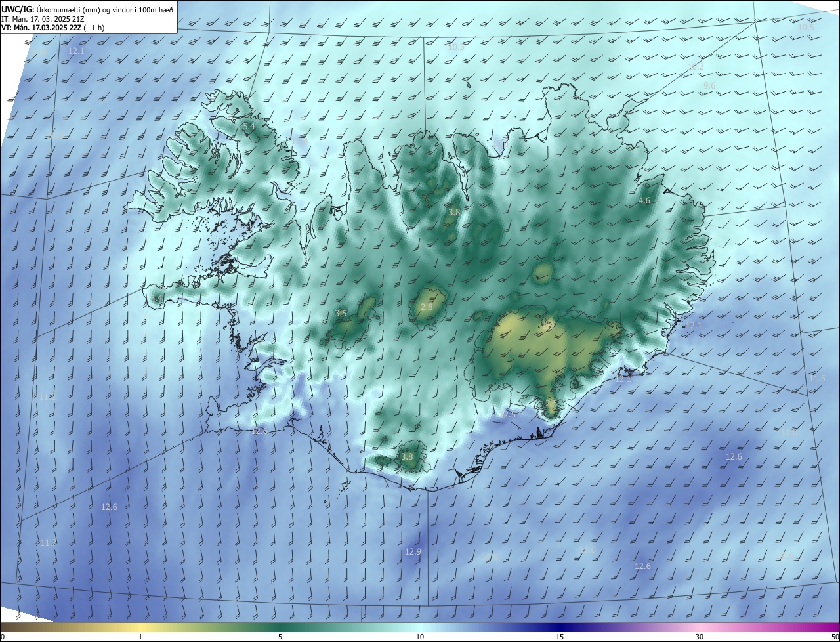The width and height of the screenshot is (840, 642).
Task: Click the 30 tick on the color scale
Action: pos(700,637)
